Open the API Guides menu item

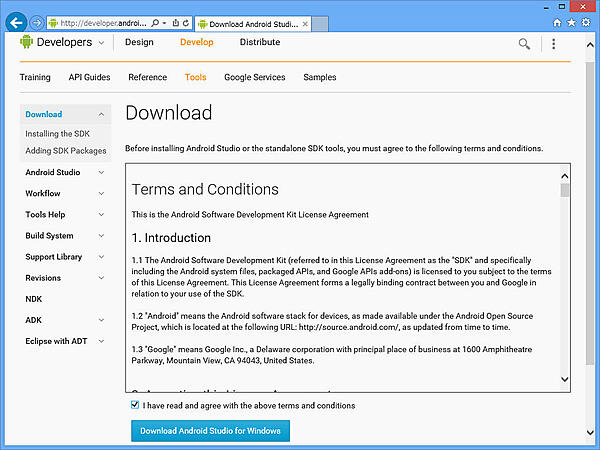89,77
